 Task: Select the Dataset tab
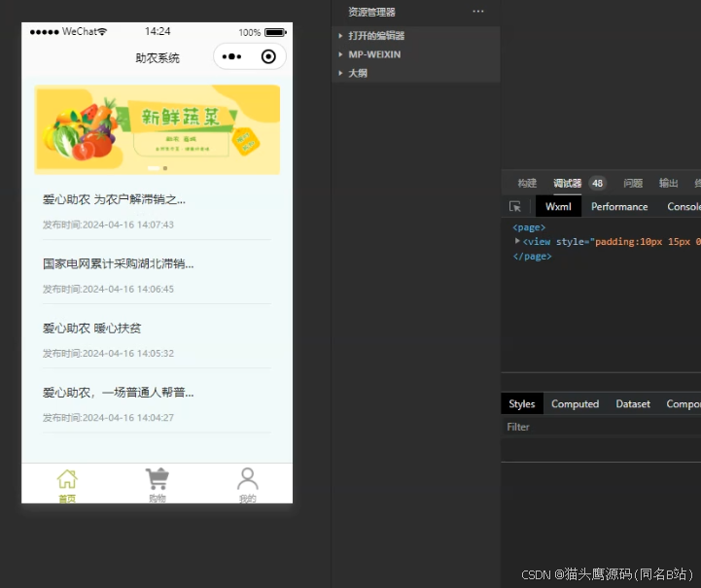coord(633,404)
